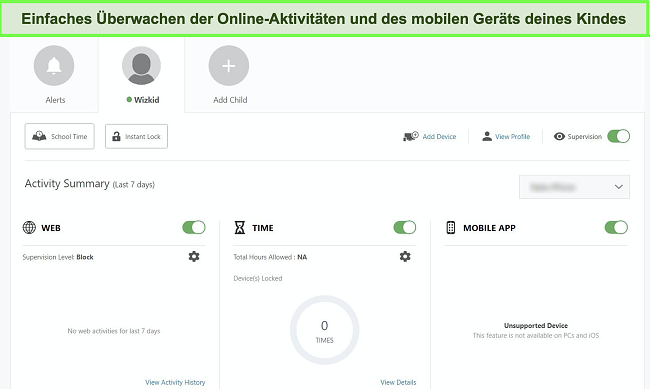Click the School Time button
Screen dimensions: 650x389
pos(59,136)
